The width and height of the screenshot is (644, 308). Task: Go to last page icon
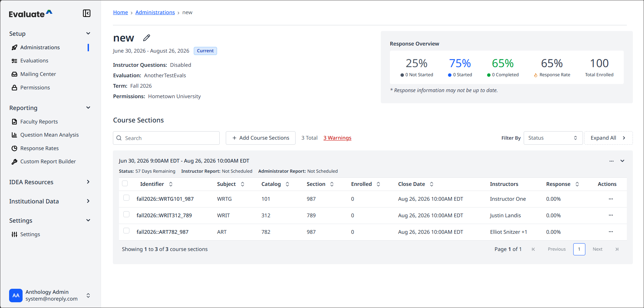pyautogui.click(x=617, y=249)
